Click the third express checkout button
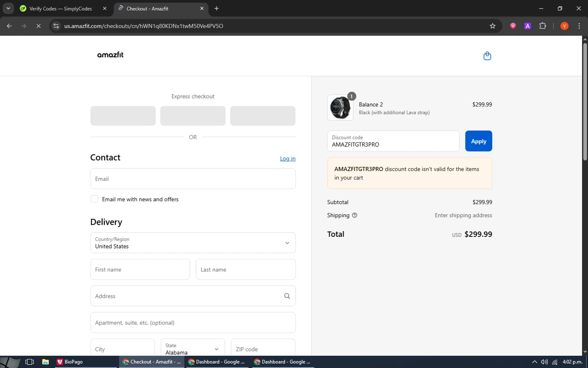This screenshot has width=588, height=368. pyautogui.click(x=263, y=116)
